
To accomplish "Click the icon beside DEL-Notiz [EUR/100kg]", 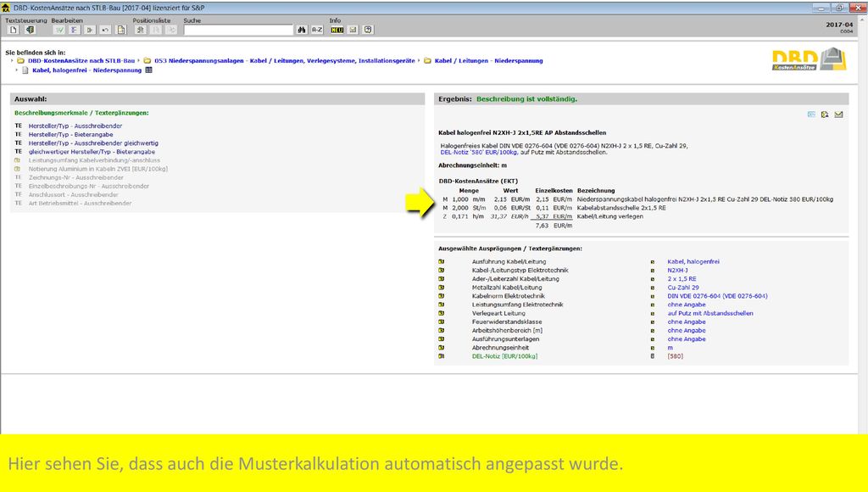I will [441, 356].
